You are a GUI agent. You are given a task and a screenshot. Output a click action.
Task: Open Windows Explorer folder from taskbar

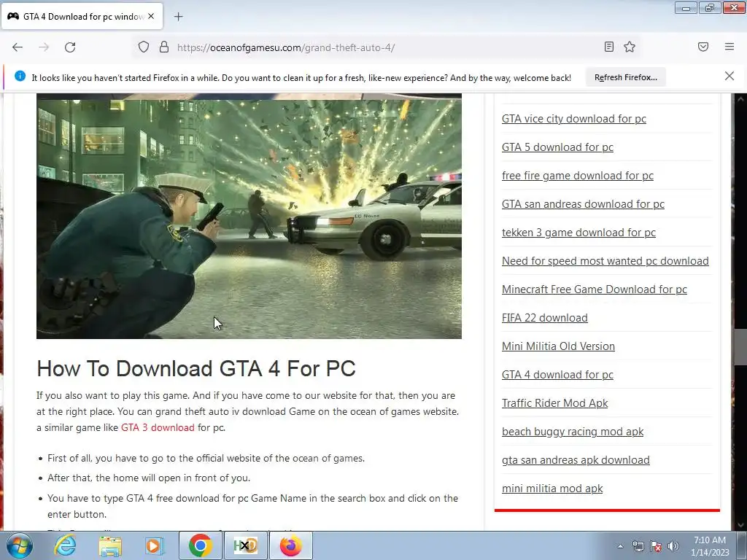(x=109, y=545)
